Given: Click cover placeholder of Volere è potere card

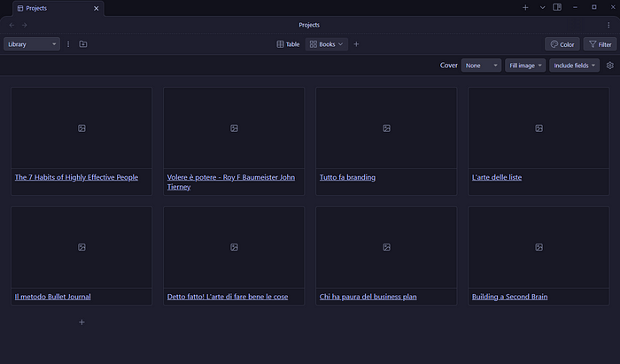Looking at the screenshot, I should (234, 128).
